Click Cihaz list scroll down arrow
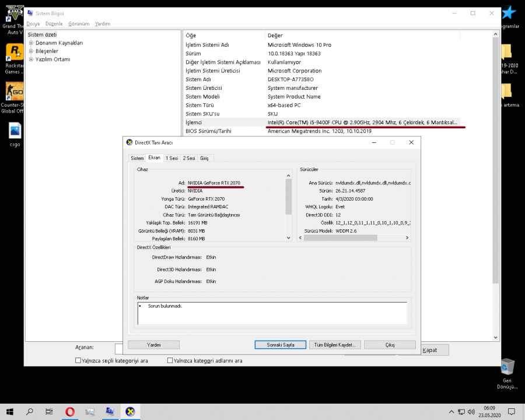This screenshot has height=420, width=525. [288, 238]
